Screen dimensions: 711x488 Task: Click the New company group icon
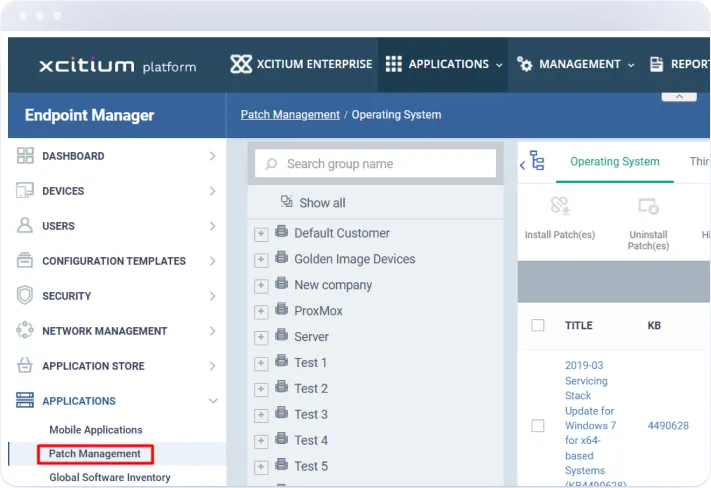click(282, 283)
